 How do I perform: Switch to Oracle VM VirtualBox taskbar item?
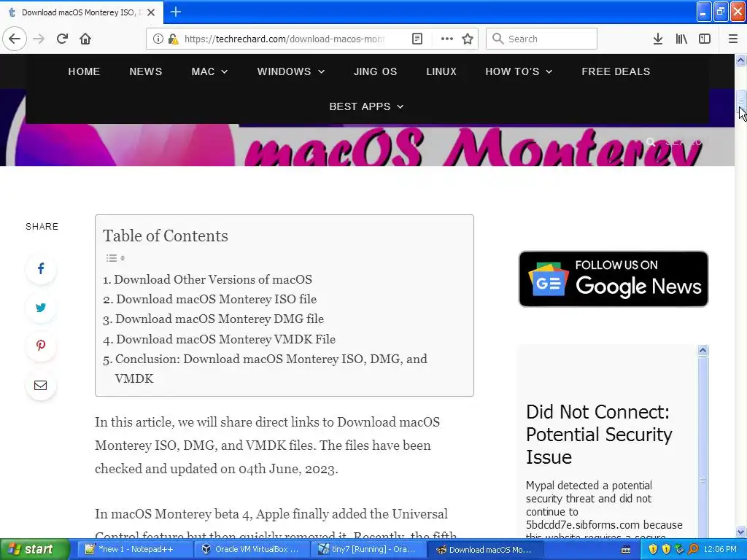(251, 550)
